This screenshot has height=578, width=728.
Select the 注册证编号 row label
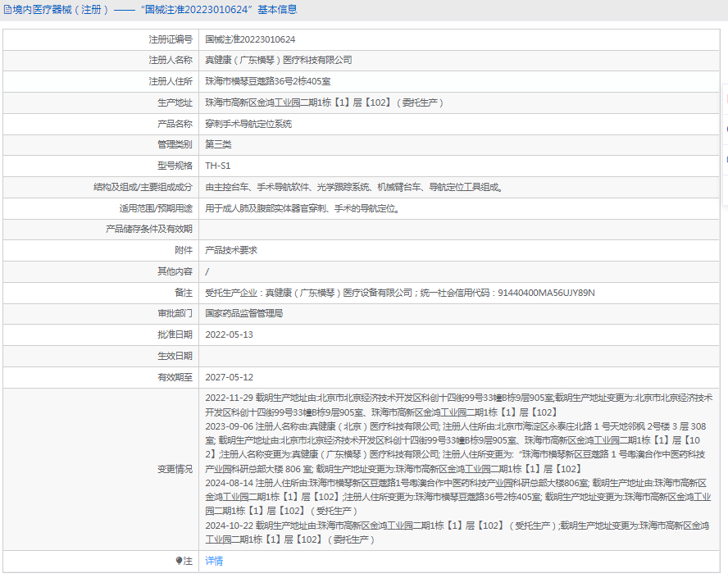click(171, 39)
